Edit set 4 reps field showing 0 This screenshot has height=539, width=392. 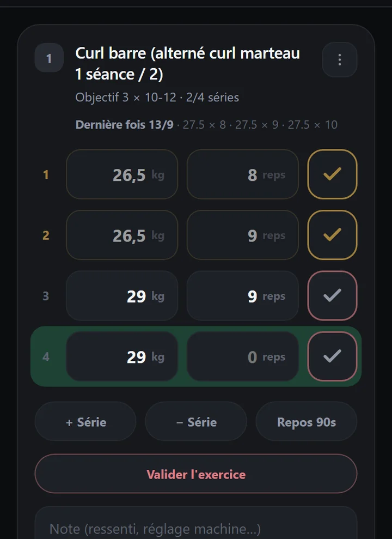[x=243, y=356]
